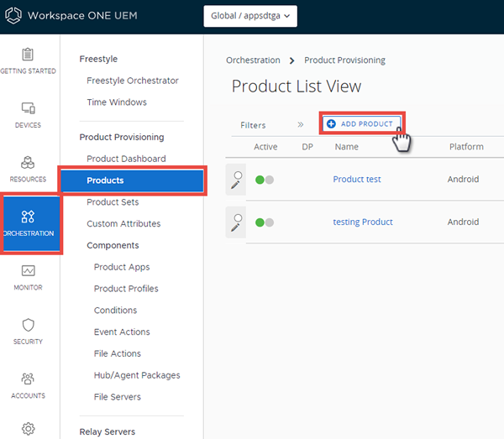Sort by the DP column header
The height and width of the screenshot is (439, 504).
click(x=307, y=147)
